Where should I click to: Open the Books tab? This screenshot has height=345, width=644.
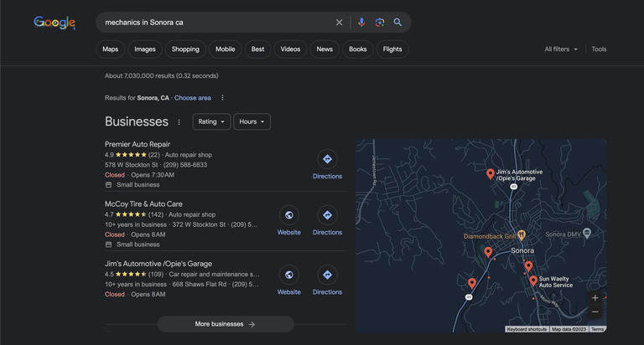click(358, 49)
